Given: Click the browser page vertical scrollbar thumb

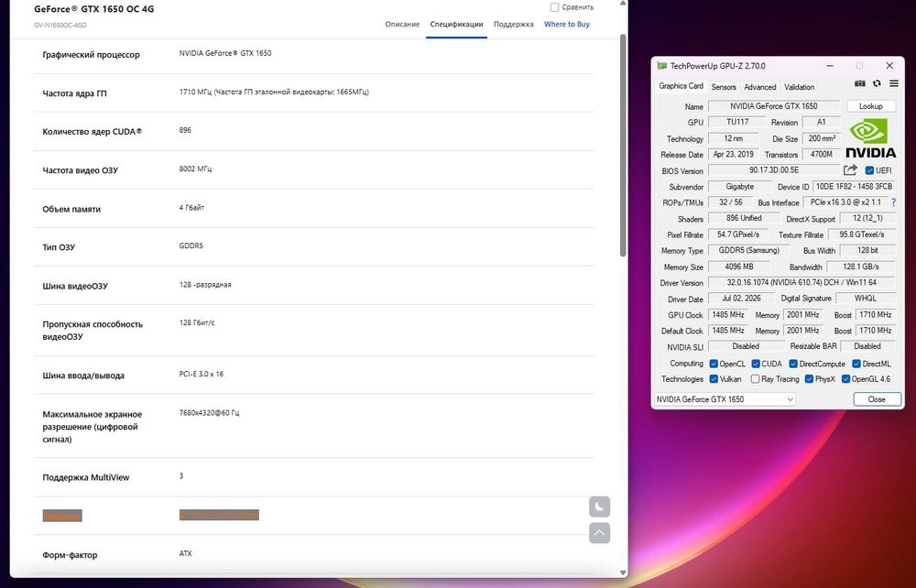Looking at the screenshot, I should point(623,145).
